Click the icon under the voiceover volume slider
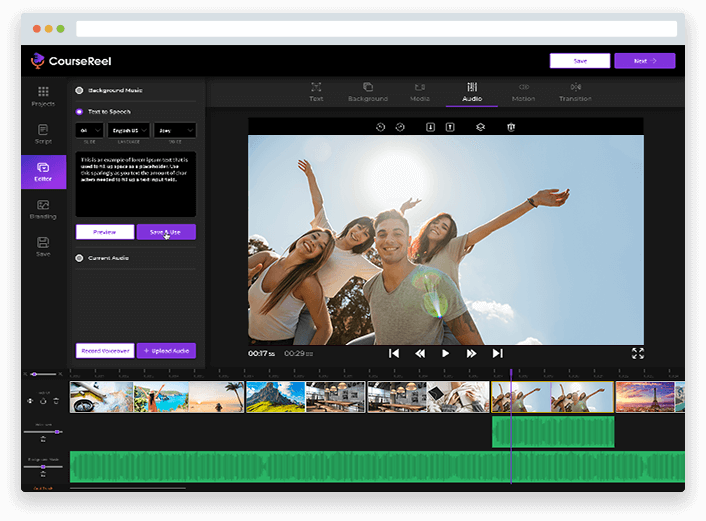This screenshot has width=706, height=521. click(43, 439)
